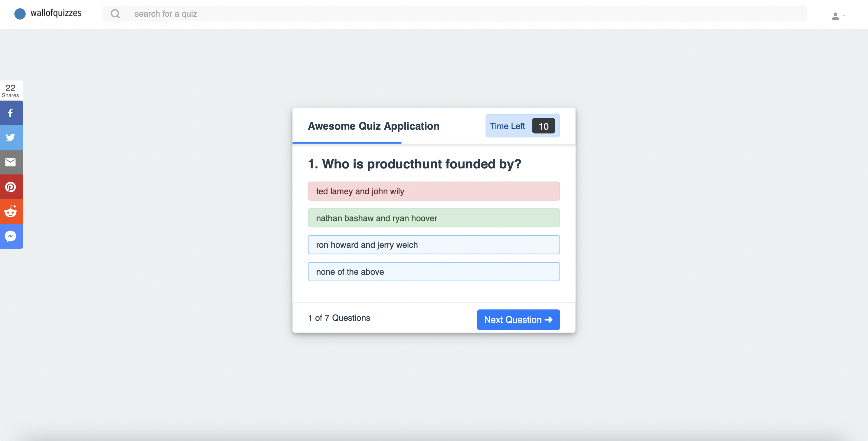868x441 pixels.
Task: Share quiz on Facebook
Action: [11, 113]
